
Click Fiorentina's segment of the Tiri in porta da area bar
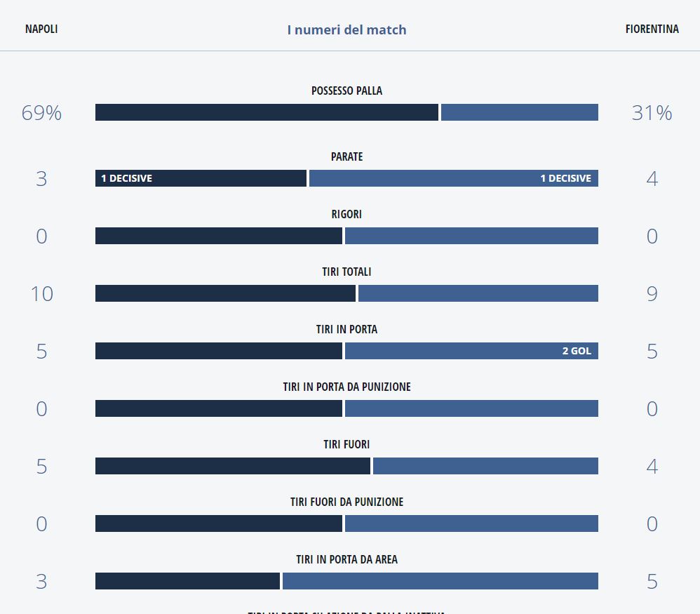pyautogui.click(x=440, y=581)
